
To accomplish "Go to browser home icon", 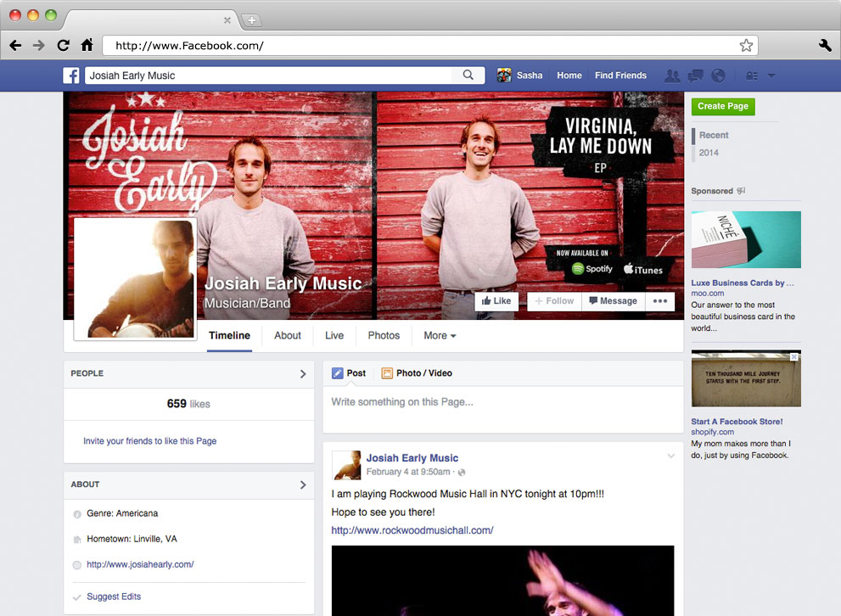I will (x=87, y=46).
